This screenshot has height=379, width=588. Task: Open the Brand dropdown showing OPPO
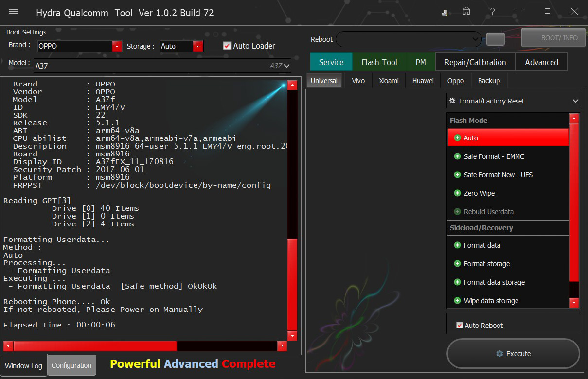[117, 46]
